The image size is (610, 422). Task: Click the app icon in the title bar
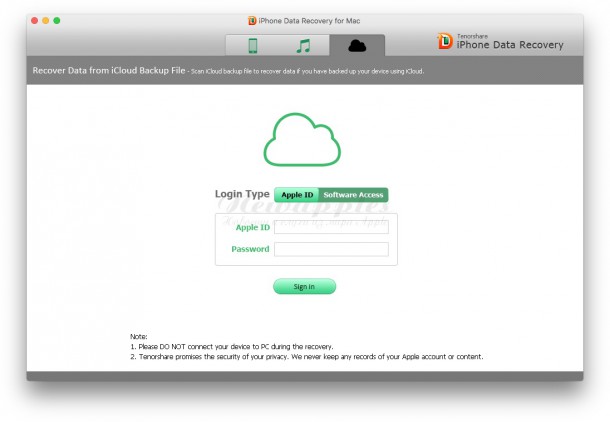coord(252,21)
